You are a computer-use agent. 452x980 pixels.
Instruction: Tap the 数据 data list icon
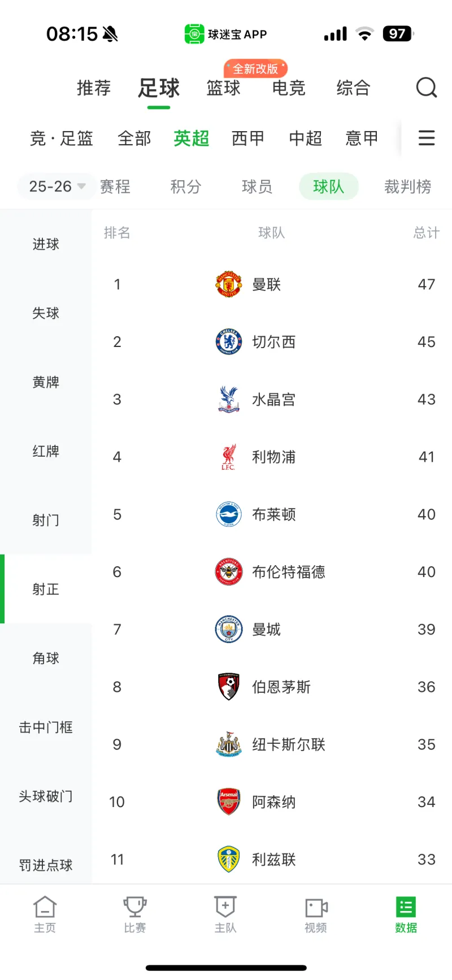pyautogui.click(x=406, y=907)
